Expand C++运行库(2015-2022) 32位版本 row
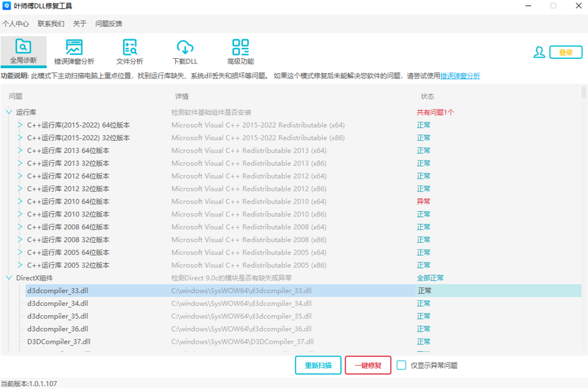 [x=20, y=137]
